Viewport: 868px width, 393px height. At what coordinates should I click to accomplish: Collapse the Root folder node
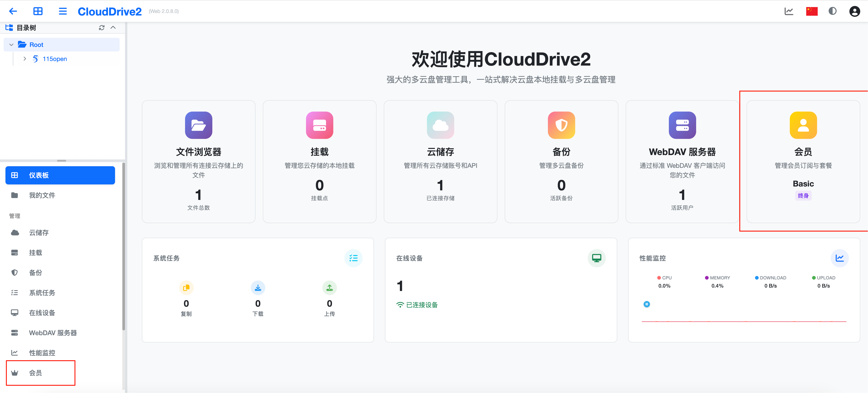[x=11, y=45]
